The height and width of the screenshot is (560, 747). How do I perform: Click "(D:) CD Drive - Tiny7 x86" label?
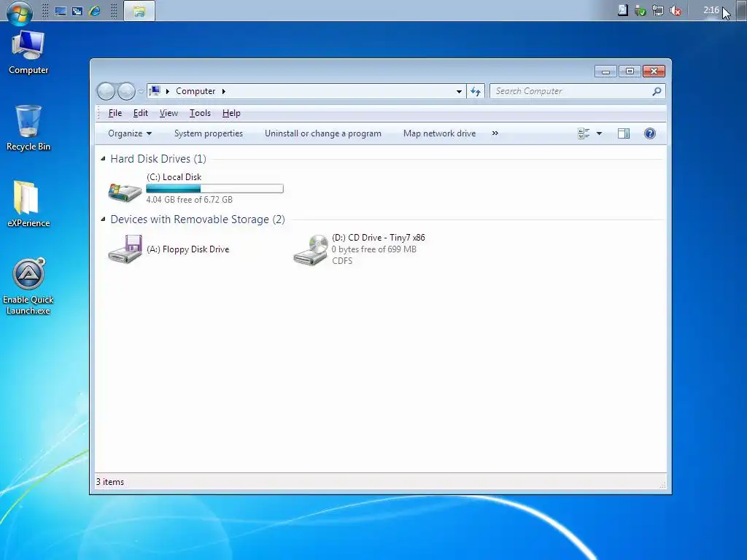[x=379, y=237]
